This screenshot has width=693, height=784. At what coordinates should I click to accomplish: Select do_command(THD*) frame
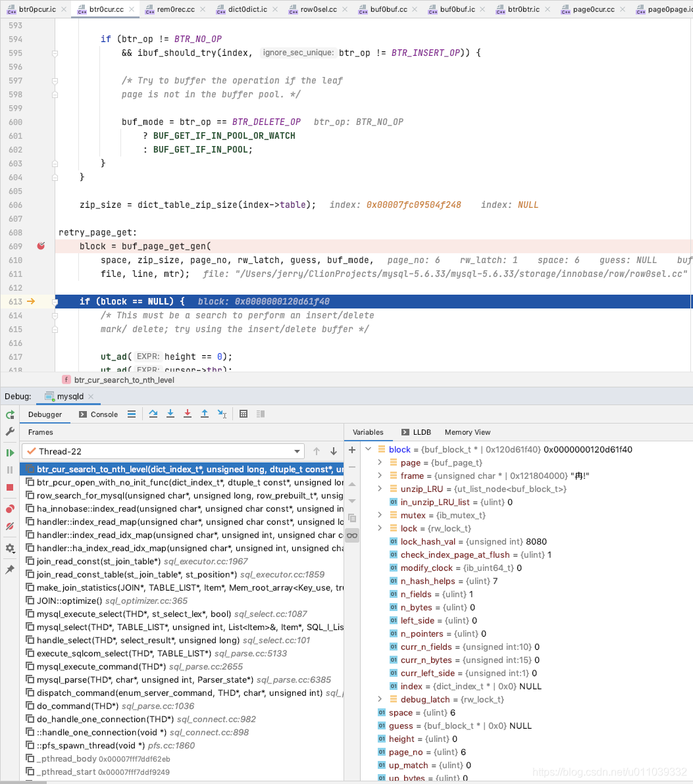click(182, 706)
